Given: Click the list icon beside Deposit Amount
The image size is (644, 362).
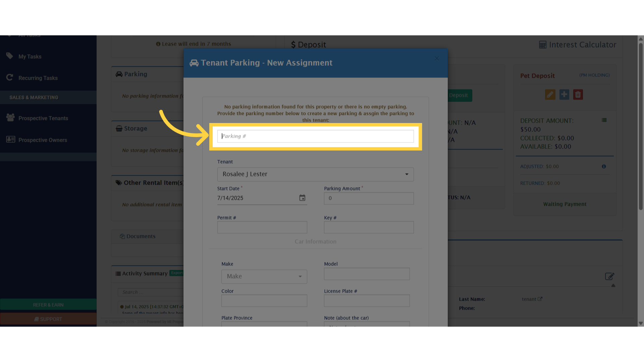Looking at the screenshot, I should tap(604, 120).
